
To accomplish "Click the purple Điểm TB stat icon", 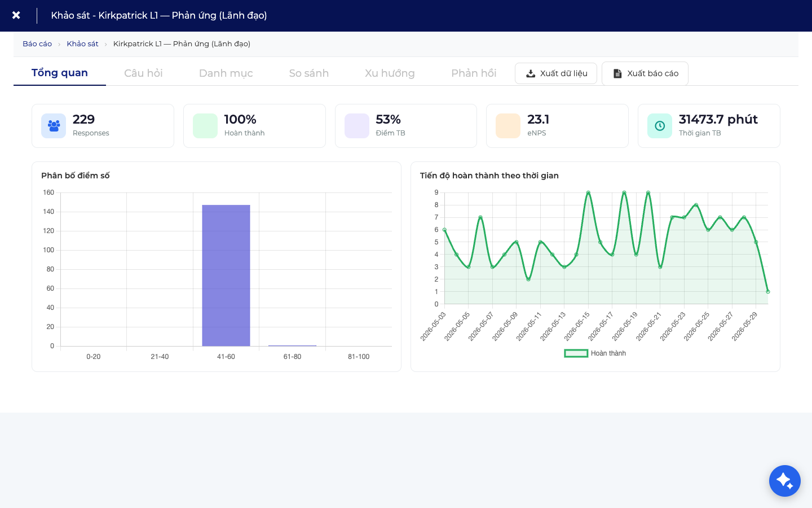I will (x=357, y=126).
